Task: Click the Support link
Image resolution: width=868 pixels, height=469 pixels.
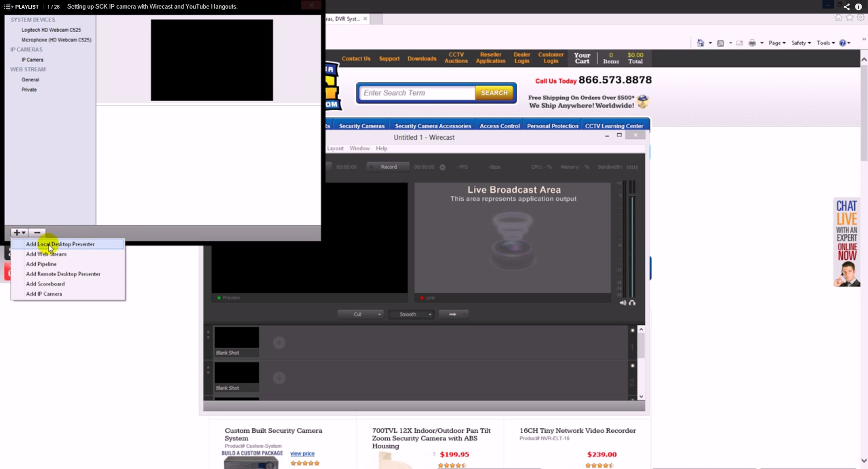Action: 389,59
